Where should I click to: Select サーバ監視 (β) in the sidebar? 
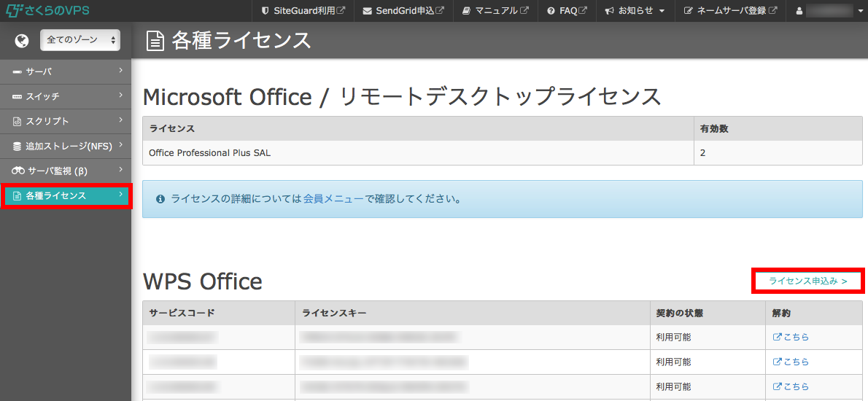click(x=66, y=171)
